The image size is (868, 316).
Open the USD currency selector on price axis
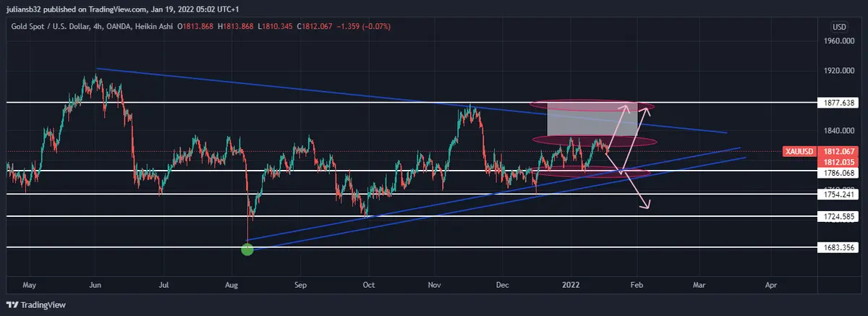coord(839,27)
